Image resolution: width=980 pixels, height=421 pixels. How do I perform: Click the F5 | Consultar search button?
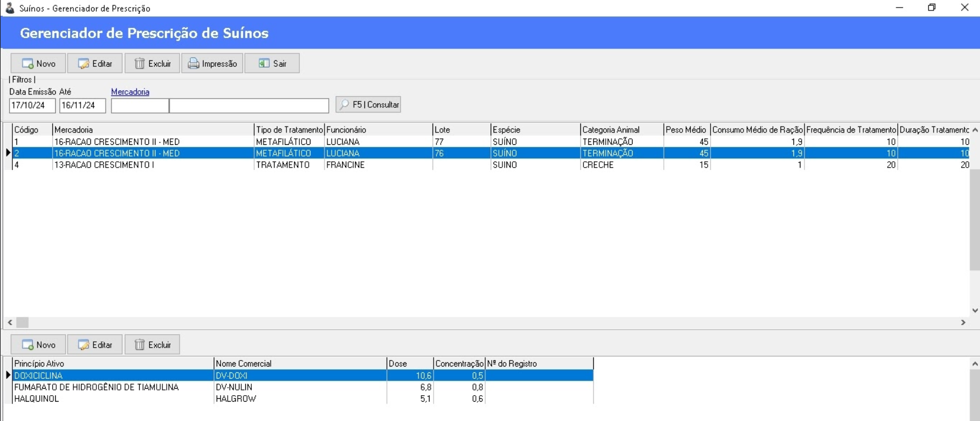(369, 104)
